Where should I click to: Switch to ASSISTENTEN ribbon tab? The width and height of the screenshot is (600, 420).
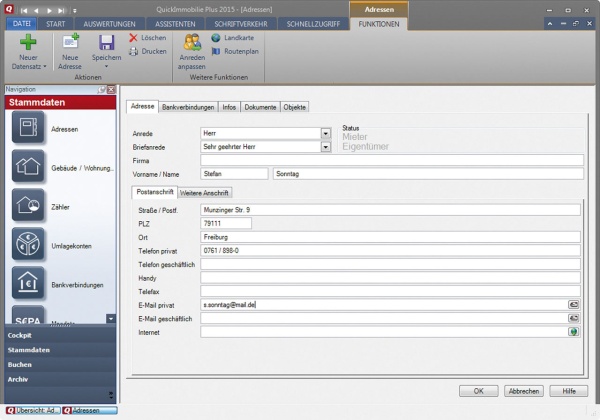pos(175,24)
